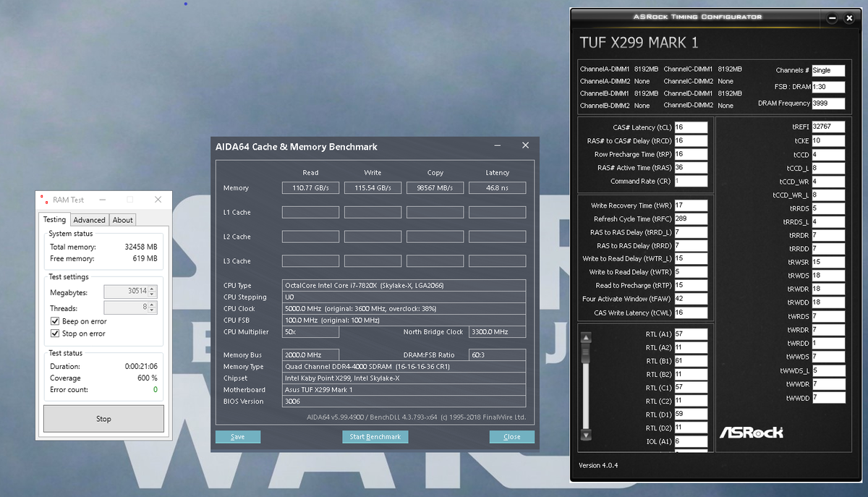Click the Four Activate Window (tFAW) field
Image resolution: width=868 pixels, height=497 pixels.
coord(691,299)
